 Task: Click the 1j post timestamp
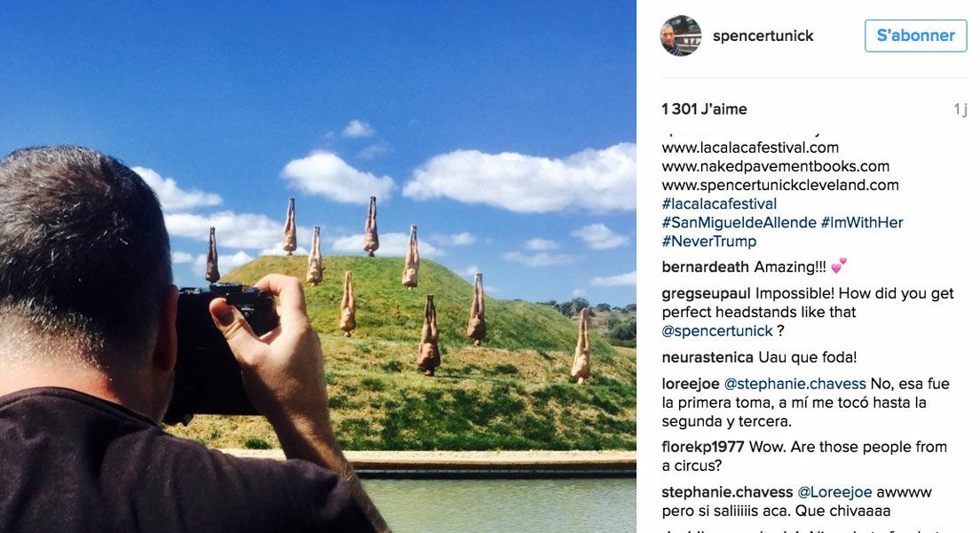(960, 109)
